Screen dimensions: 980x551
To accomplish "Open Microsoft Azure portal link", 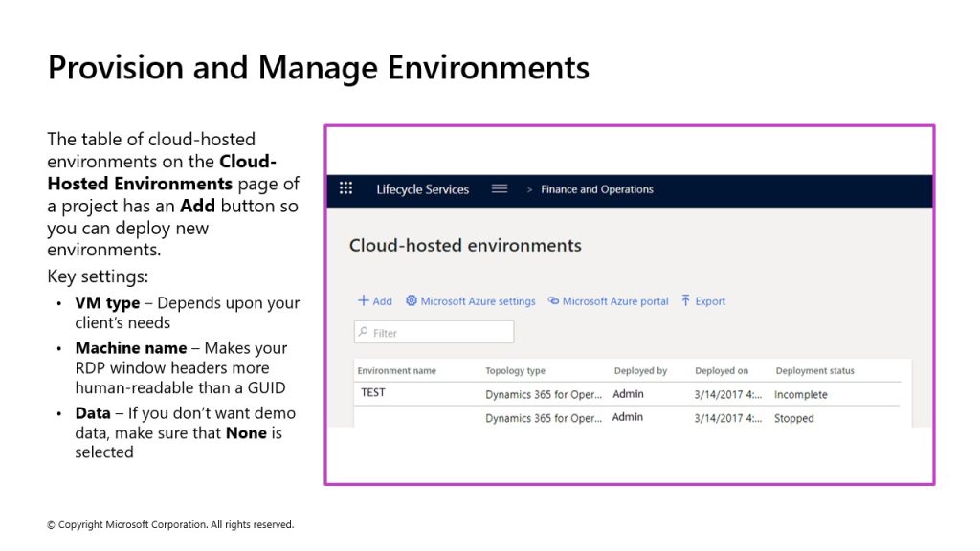I will point(615,301).
